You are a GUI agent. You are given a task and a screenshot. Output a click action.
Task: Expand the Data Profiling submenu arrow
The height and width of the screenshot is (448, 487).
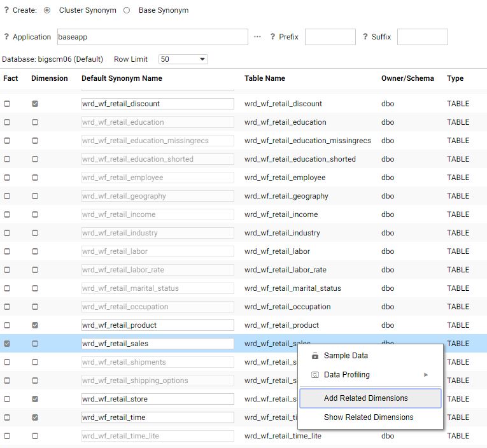click(426, 375)
